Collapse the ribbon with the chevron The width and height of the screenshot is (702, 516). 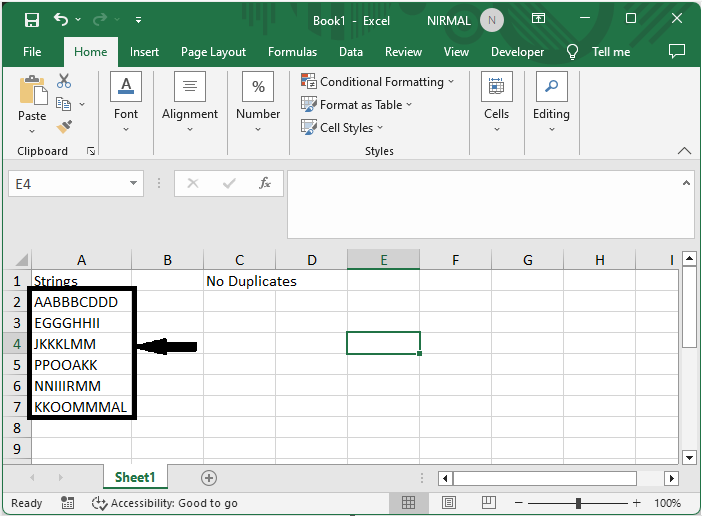tap(684, 150)
